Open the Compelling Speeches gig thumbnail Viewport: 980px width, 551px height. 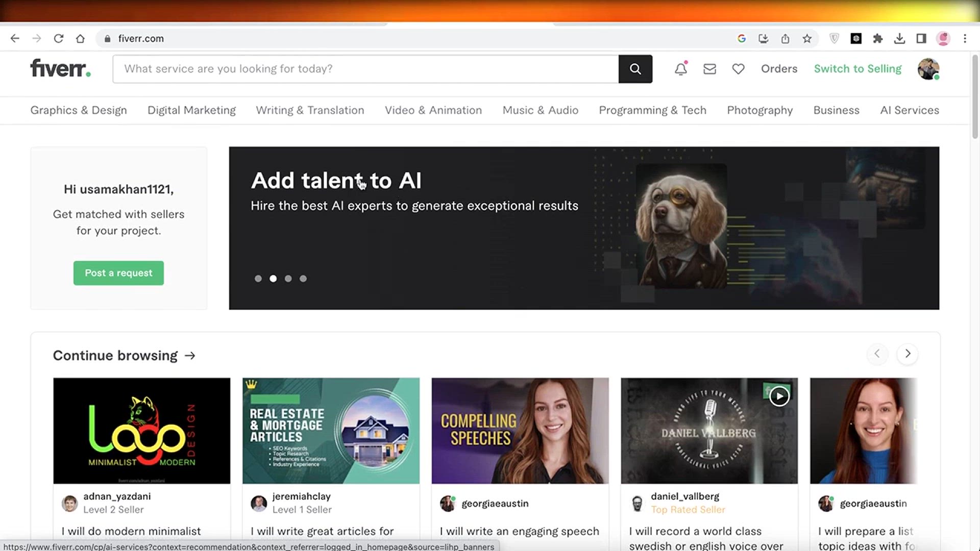(x=520, y=431)
